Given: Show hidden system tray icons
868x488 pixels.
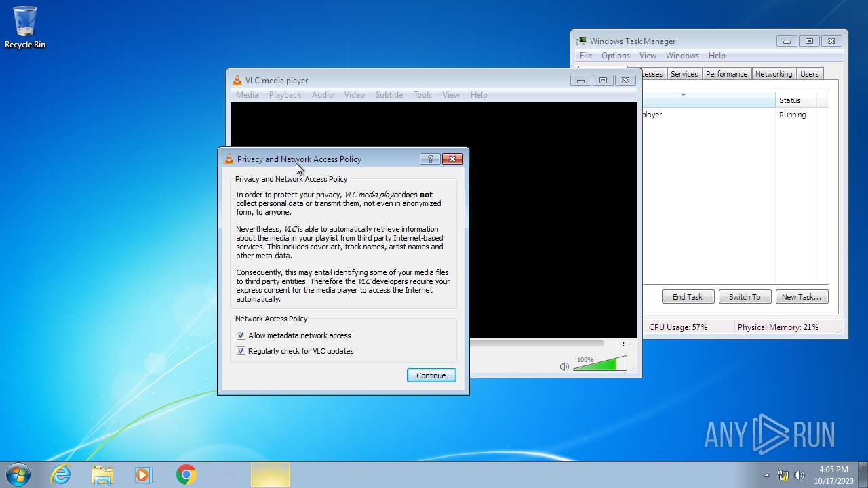Looking at the screenshot, I should pos(766,475).
